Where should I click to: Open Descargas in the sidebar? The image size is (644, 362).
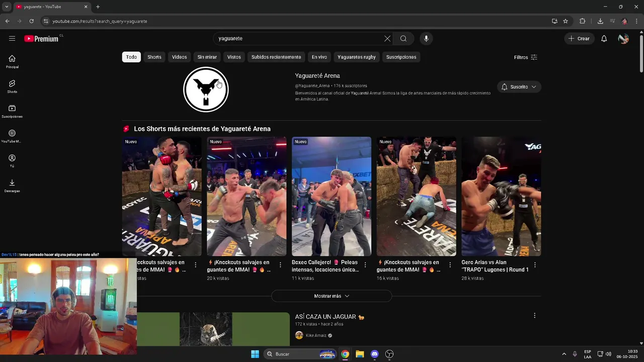click(x=12, y=186)
